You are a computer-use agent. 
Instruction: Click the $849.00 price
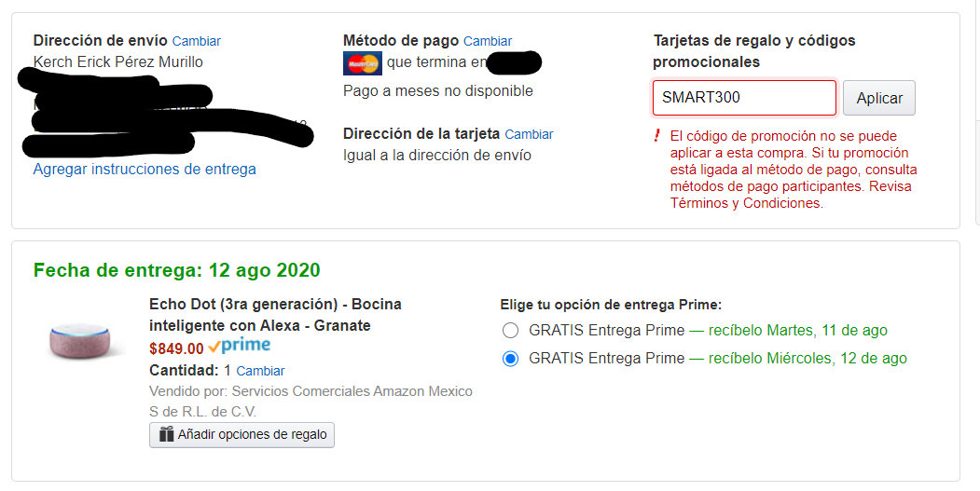click(176, 348)
